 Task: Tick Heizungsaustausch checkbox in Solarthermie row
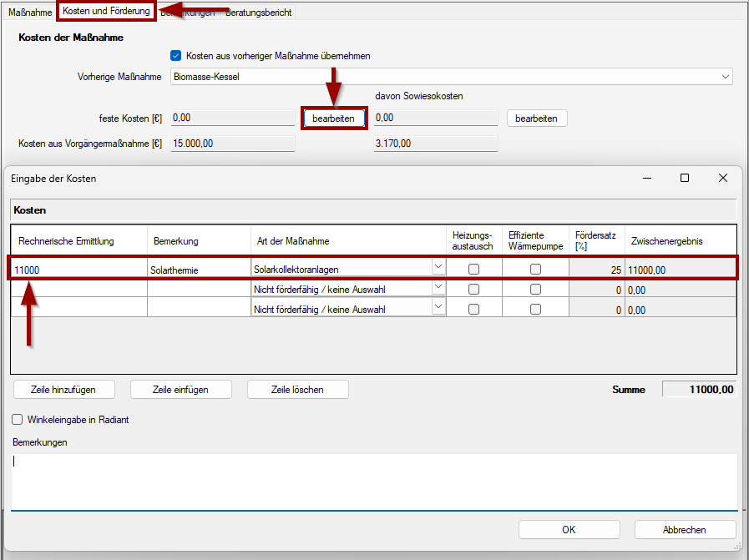pyautogui.click(x=473, y=270)
